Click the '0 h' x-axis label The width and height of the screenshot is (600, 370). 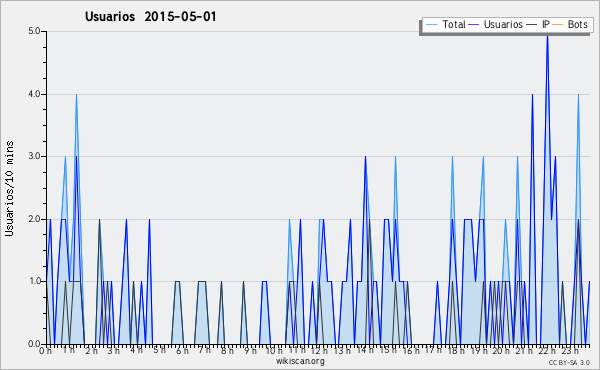click(x=46, y=351)
